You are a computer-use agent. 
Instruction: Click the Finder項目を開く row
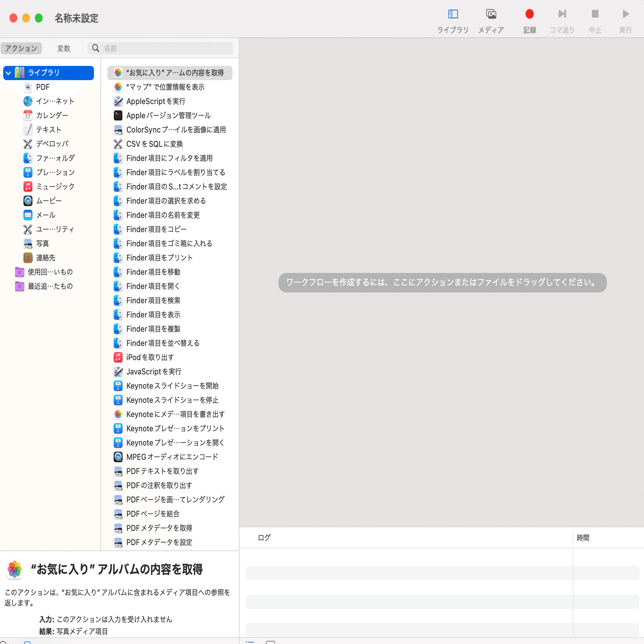point(170,286)
